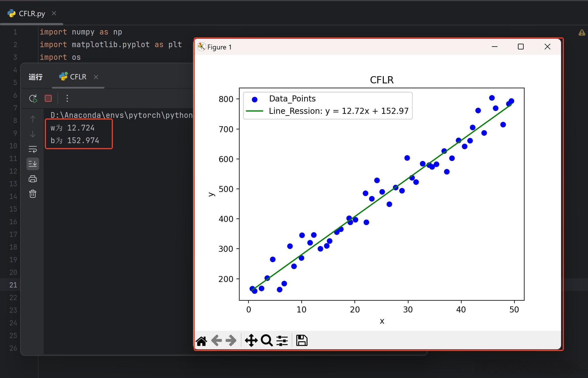Reset plot view with Home icon
588x378 pixels.
point(201,341)
